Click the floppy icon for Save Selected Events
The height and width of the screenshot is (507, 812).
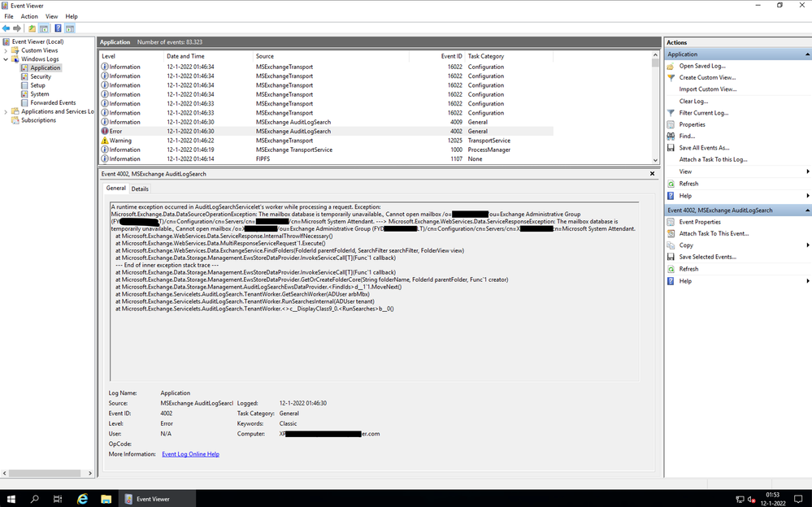[x=671, y=257]
